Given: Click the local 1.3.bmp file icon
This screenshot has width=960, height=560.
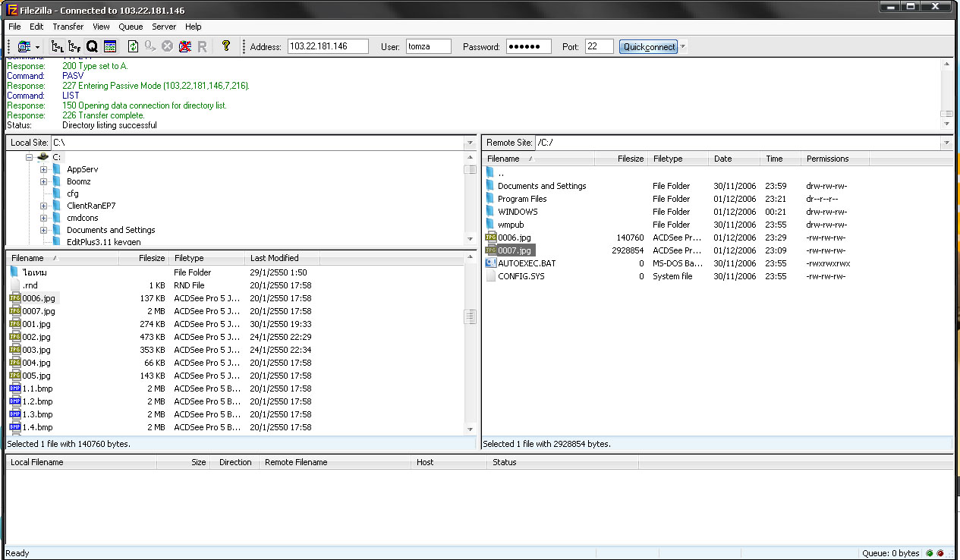Looking at the screenshot, I should pyautogui.click(x=14, y=414).
